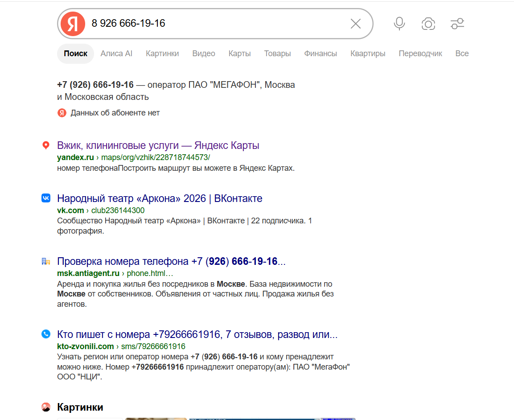
Task: Select the Поиск tab
Action: click(75, 54)
